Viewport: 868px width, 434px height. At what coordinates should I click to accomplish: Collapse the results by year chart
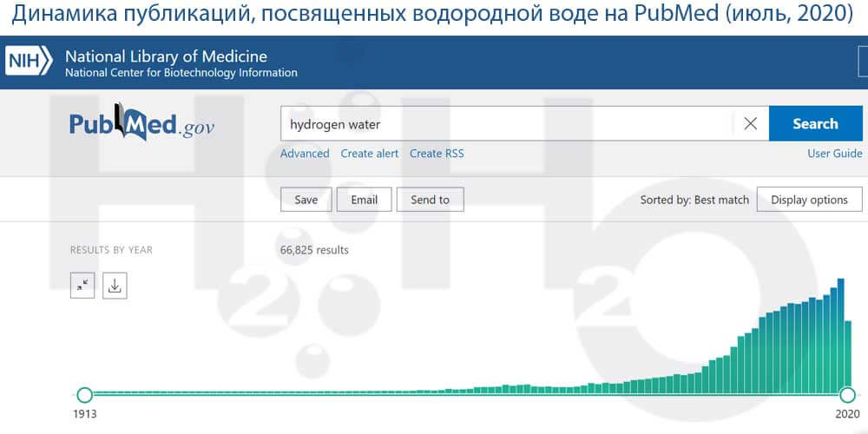click(82, 285)
